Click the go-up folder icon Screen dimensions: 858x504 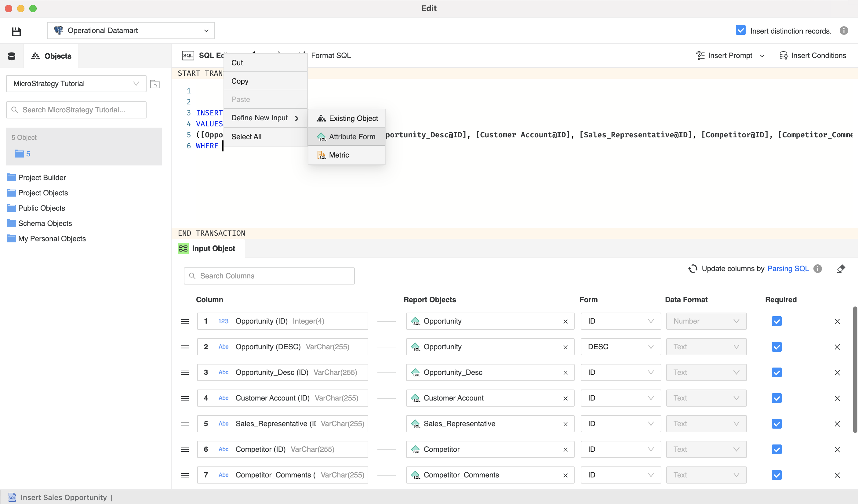point(155,84)
